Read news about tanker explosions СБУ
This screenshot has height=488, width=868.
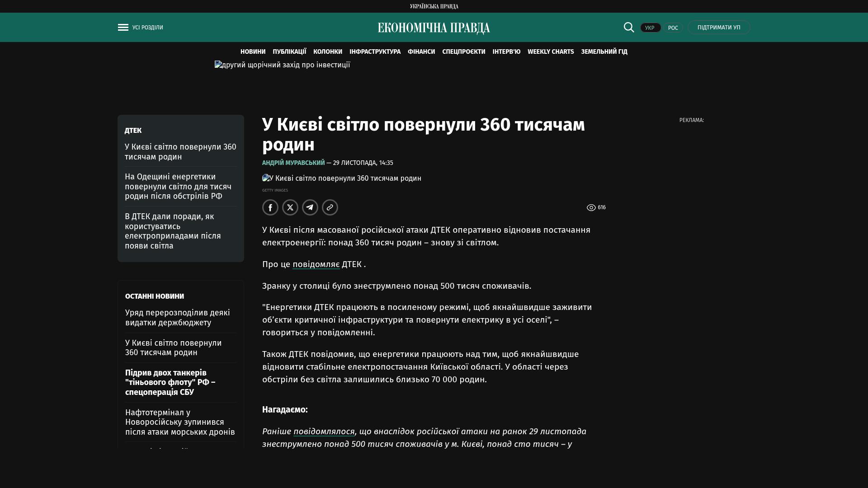pos(170,382)
